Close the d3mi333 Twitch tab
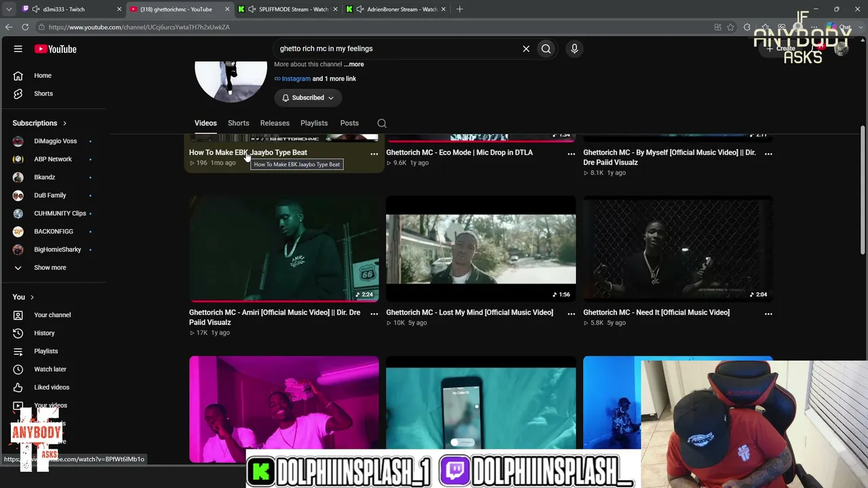The height and width of the screenshot is (488, 868). (x=119, y=9)
